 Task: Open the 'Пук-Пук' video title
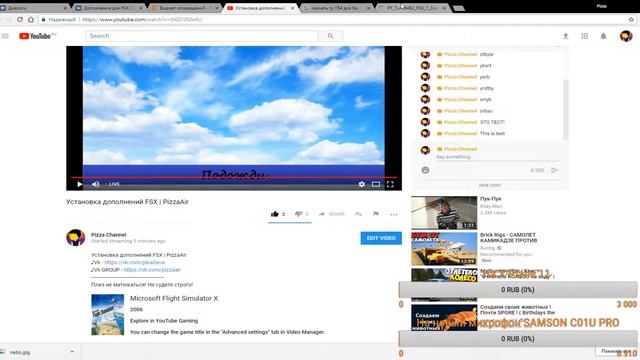point(491,199)
